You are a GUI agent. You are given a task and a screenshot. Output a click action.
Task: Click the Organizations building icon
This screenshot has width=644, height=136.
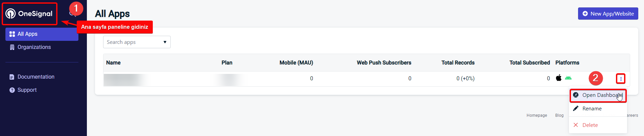(12, 47)
